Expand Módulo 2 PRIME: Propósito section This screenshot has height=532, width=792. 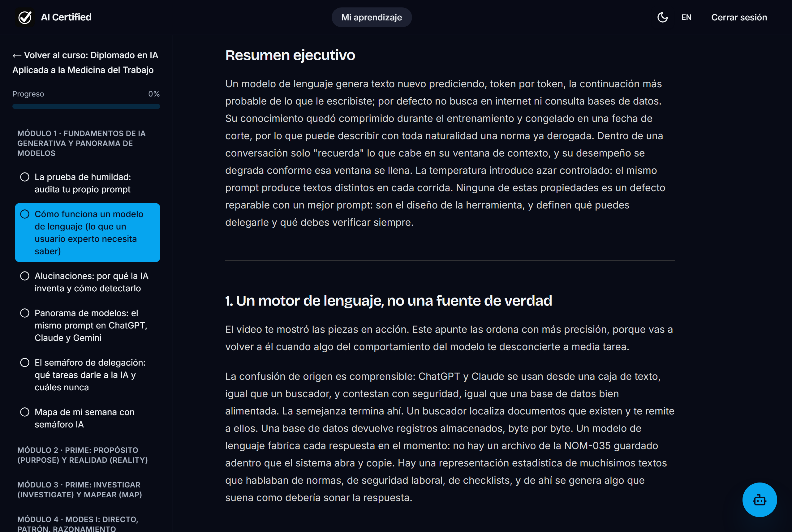point(83,455)
